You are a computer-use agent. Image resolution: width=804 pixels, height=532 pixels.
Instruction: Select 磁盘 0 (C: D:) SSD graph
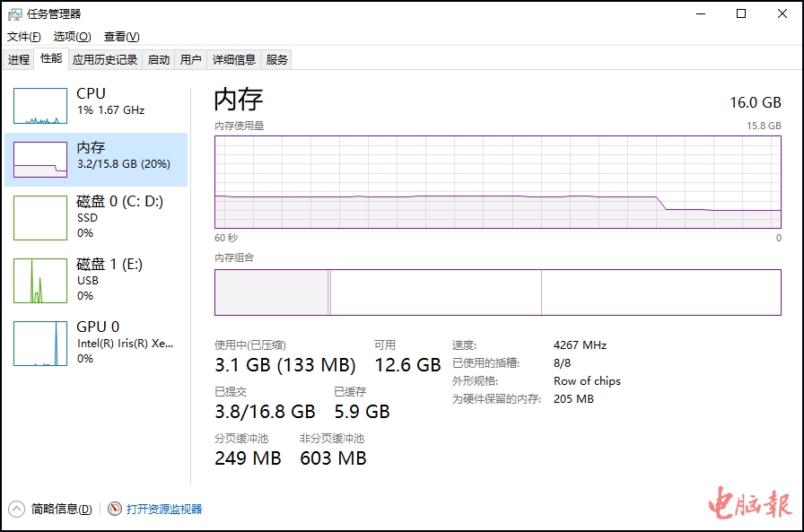click(x=40, y=218)
